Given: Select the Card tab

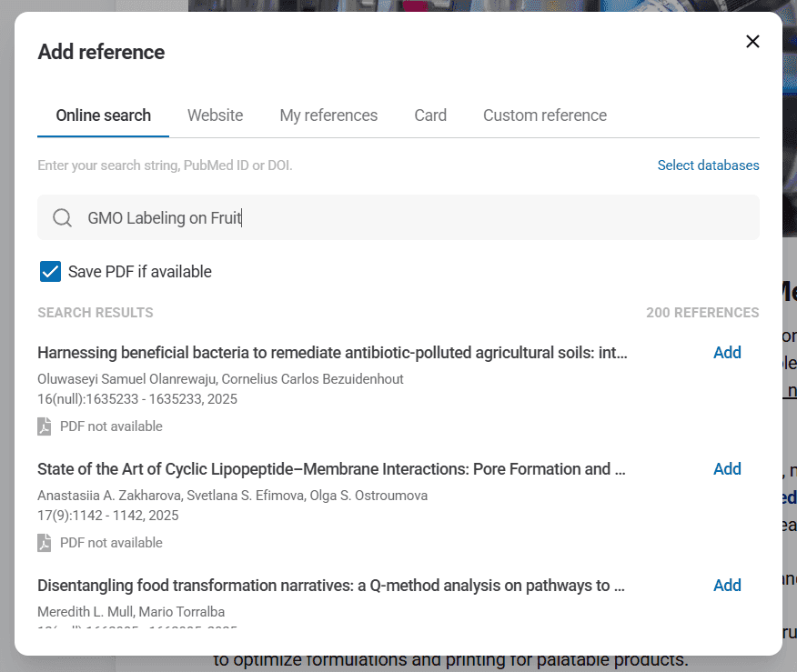Looking at the screenshot, I should pos(430,115).
